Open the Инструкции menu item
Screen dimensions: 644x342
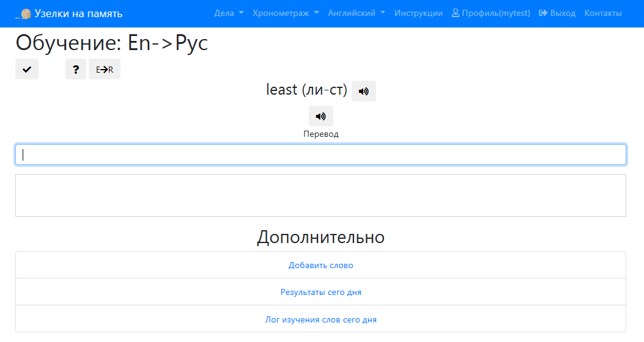click(x=418, y=13)
